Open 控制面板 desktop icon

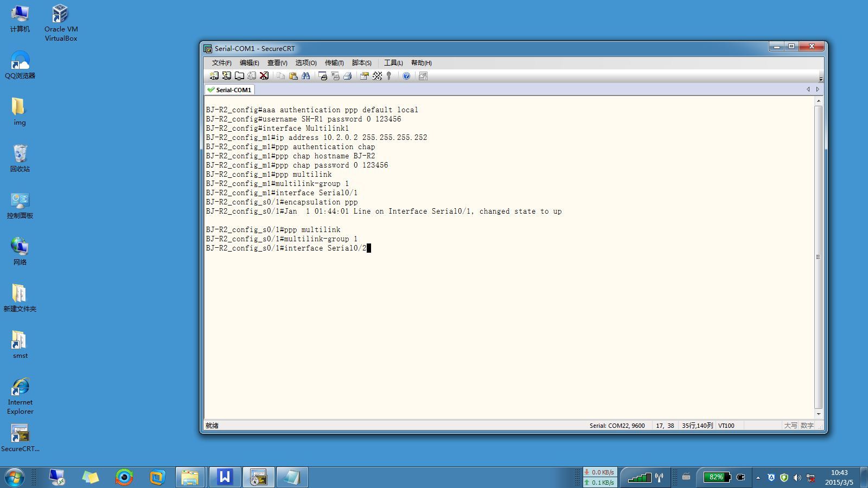(20, 205)
